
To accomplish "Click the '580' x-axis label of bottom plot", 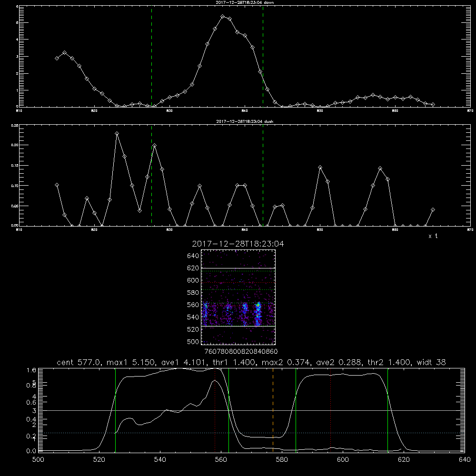I will (x=282, y=460).
